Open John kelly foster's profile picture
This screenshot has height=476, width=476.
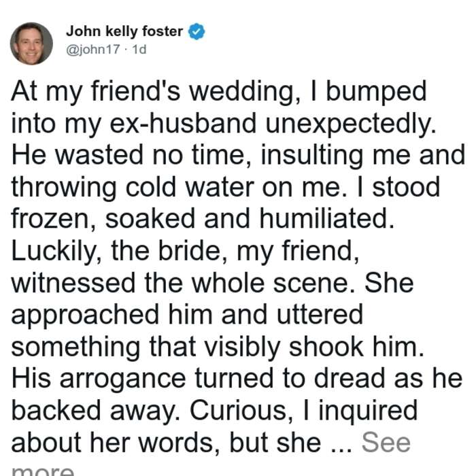point(31,44)
